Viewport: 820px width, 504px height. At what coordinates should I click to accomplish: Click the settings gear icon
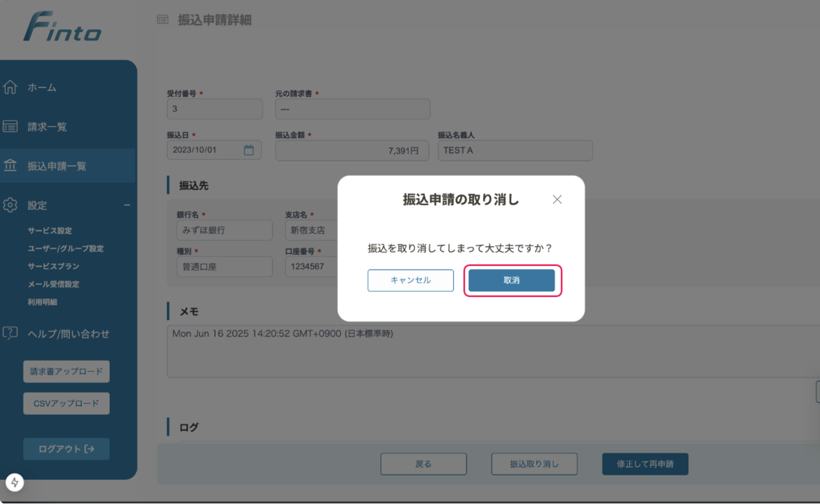[10, 205]
